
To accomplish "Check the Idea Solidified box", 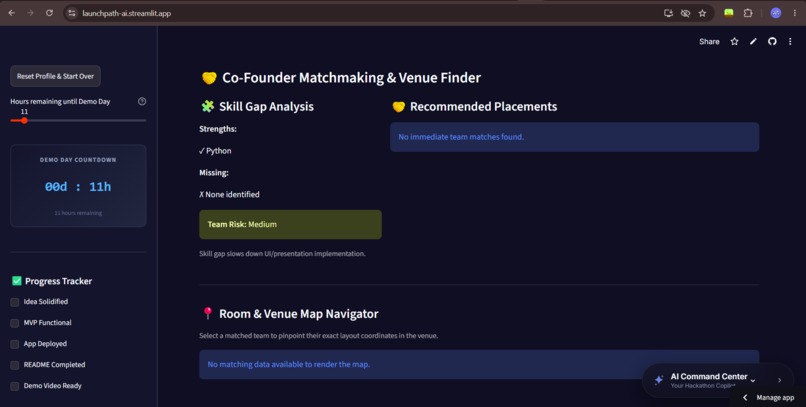I will [15, 302].
